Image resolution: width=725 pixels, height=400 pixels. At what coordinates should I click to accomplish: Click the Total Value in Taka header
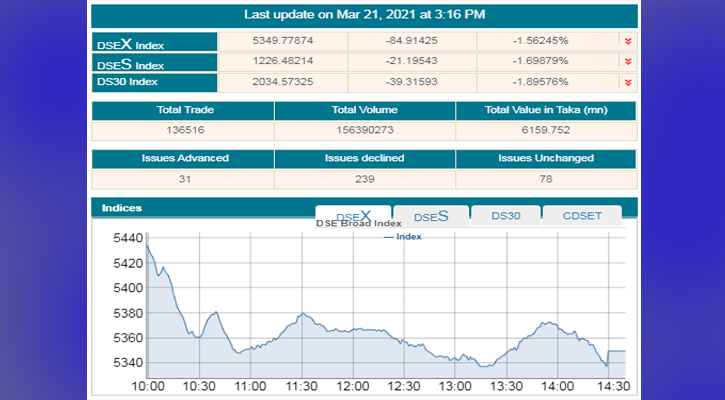coord(546,111)
